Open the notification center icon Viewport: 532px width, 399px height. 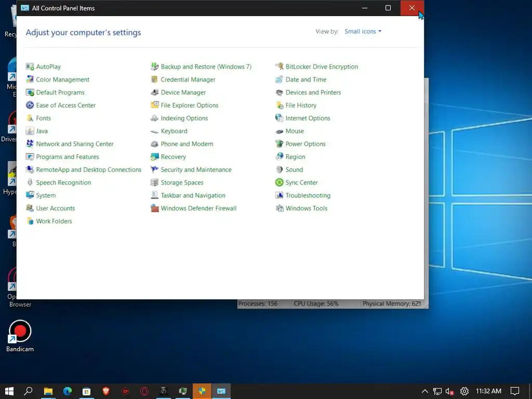(x=515, y=391)
